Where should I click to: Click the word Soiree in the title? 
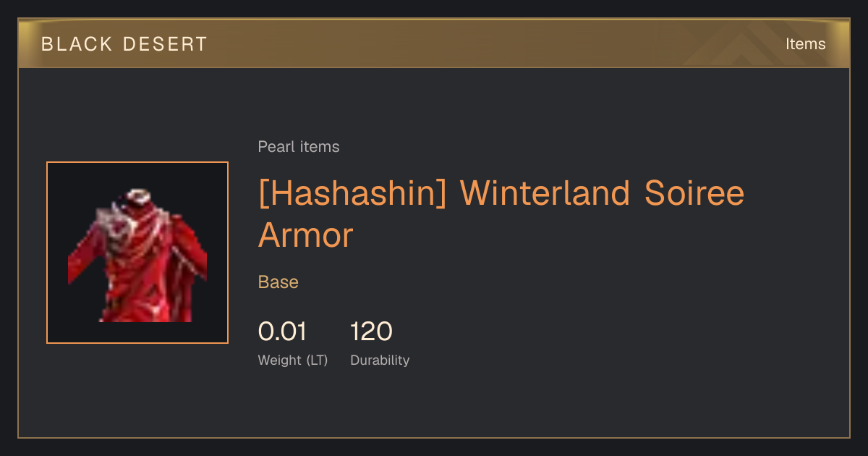pyautogui.click(x=694, y=194)
